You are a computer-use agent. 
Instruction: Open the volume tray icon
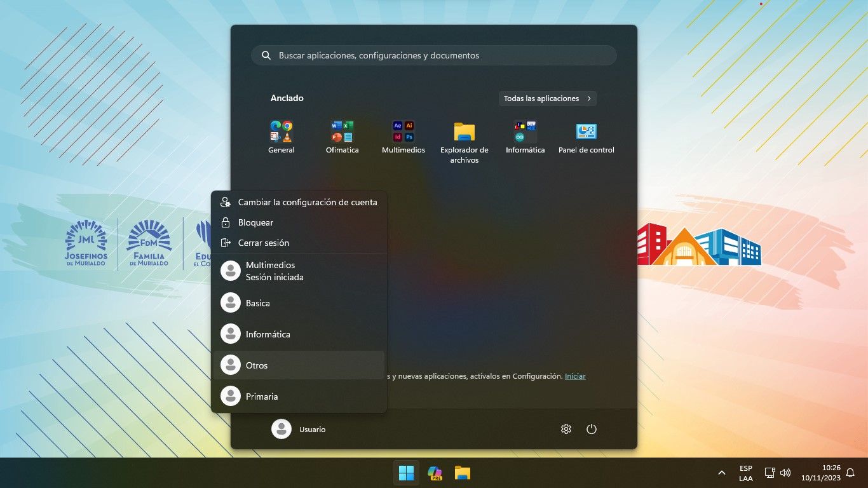785,473
